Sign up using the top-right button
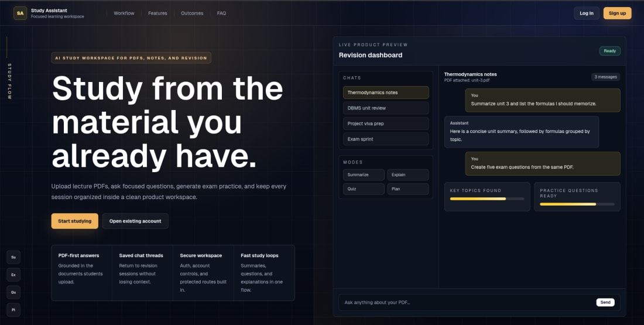The height and width of the screenshot is (325, 644). [x=617, y=13]
